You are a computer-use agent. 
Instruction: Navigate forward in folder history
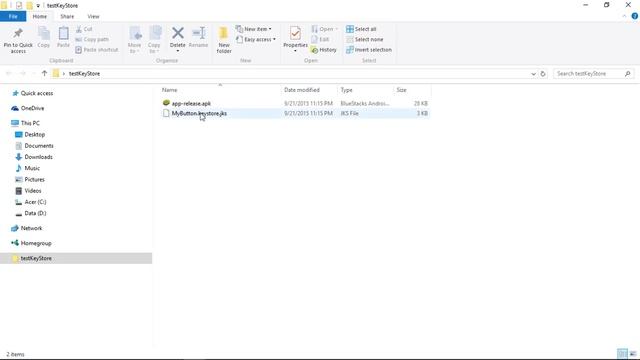pyautogui.click(x=22, y=73)
